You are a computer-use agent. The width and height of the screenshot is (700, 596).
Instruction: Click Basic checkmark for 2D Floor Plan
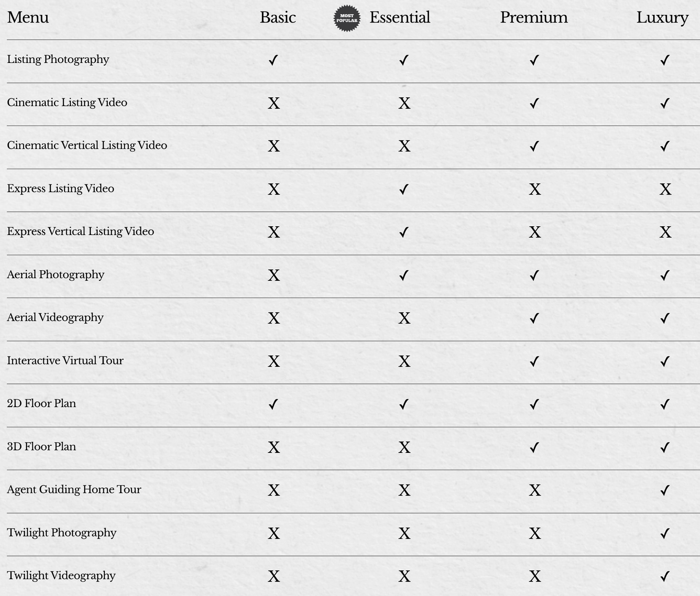(273, 404)
